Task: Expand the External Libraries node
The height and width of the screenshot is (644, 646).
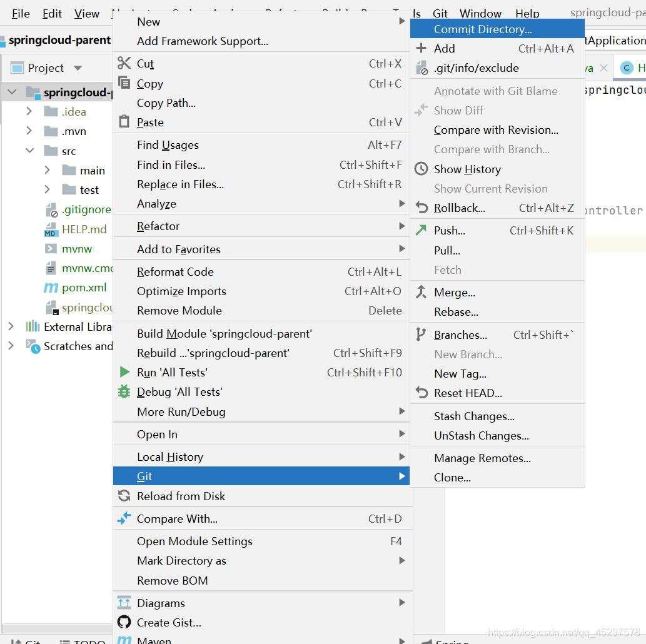Action: pos(11,326)
